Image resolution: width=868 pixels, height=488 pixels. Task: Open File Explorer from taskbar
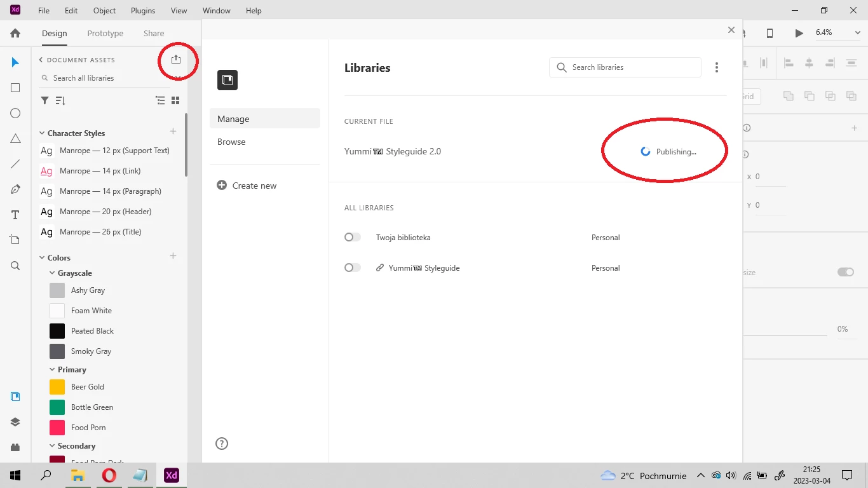pos(78,475)
